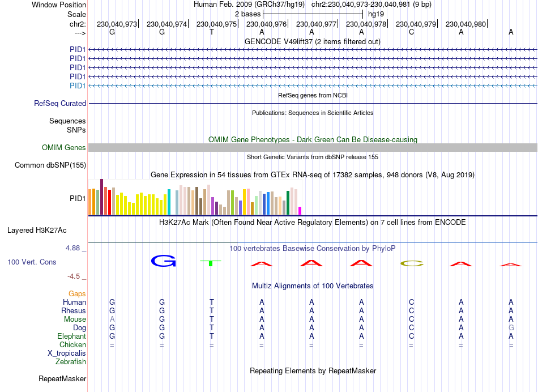Viewport: 538px width, 392px height.
Task: Select the Chicken species row label
Action: pos(72,344)
